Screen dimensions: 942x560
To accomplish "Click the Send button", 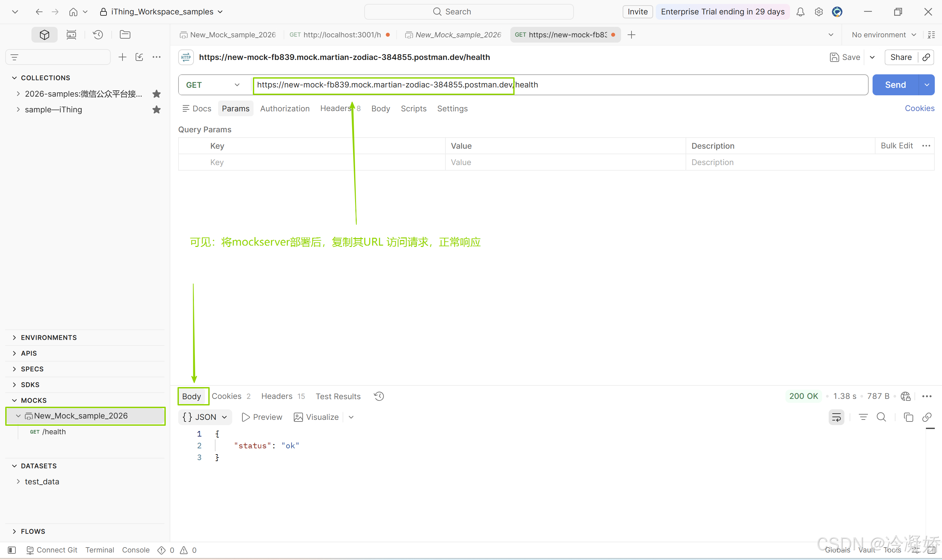I will [x=895, y=85].
